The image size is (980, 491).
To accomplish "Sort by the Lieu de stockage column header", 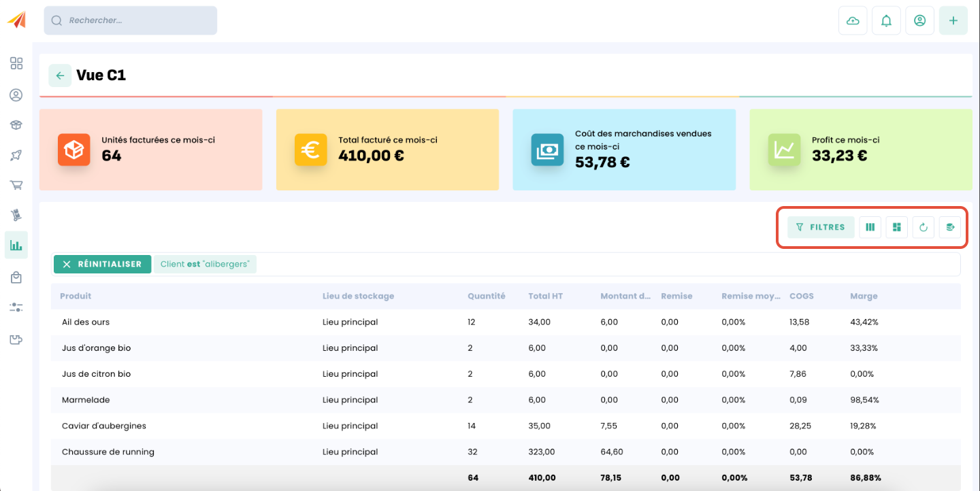I will point(358,296).
